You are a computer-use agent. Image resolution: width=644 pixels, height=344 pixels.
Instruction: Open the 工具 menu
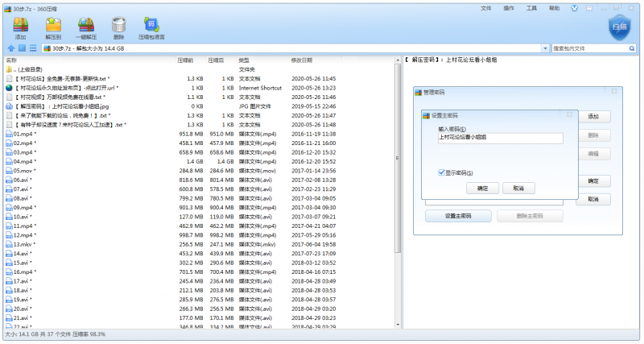click(531, 7)
